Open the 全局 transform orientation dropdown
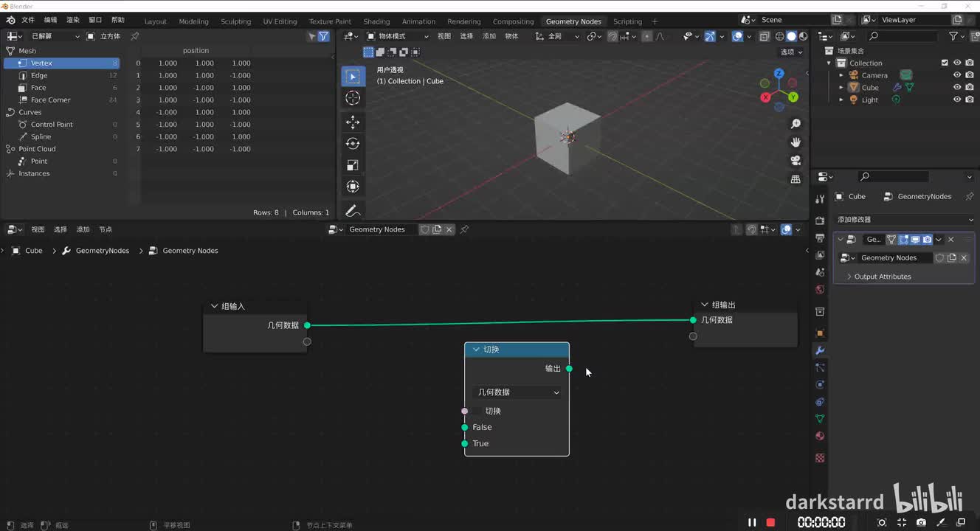 coord(557,36)
